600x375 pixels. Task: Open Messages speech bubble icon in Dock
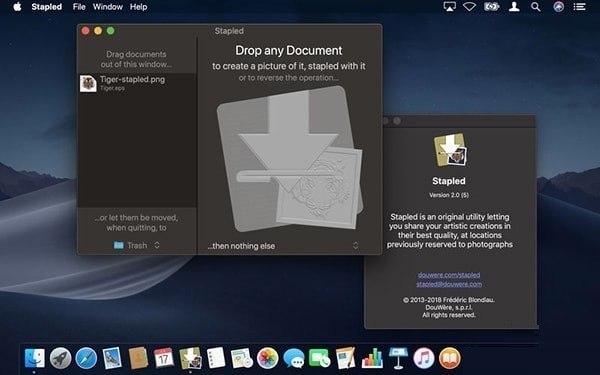tap(293, 358)
